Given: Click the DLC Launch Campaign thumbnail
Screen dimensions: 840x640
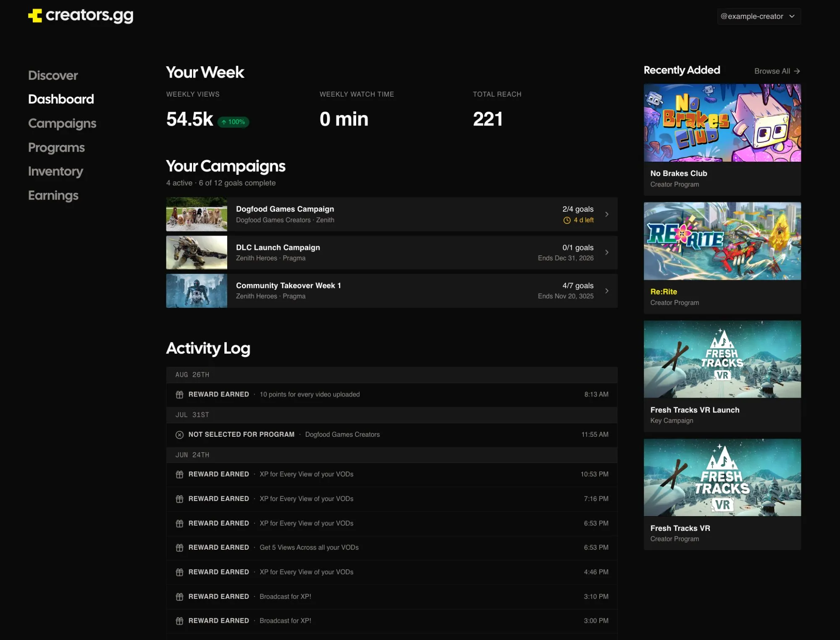Looking at the screenshot, I should tap(197, 252).
